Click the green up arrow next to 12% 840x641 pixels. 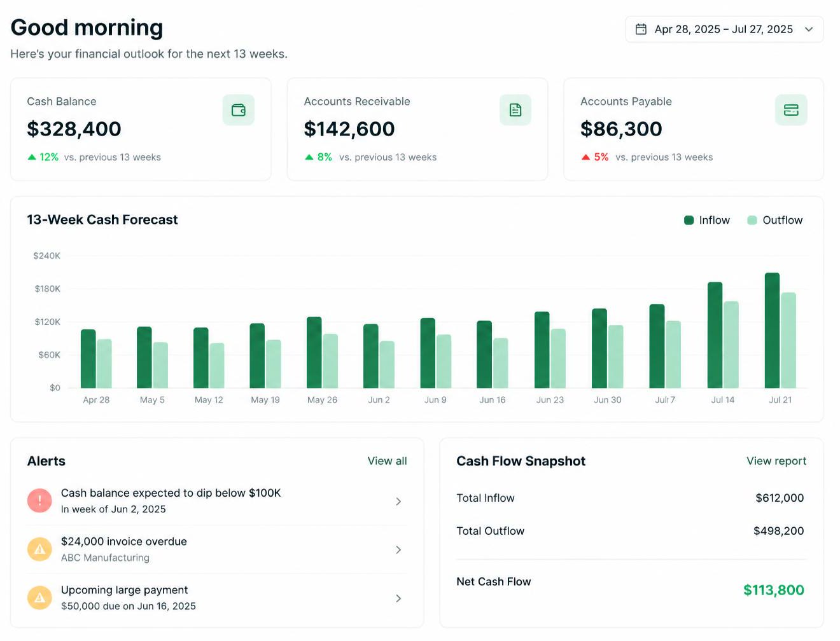point(32,157)
